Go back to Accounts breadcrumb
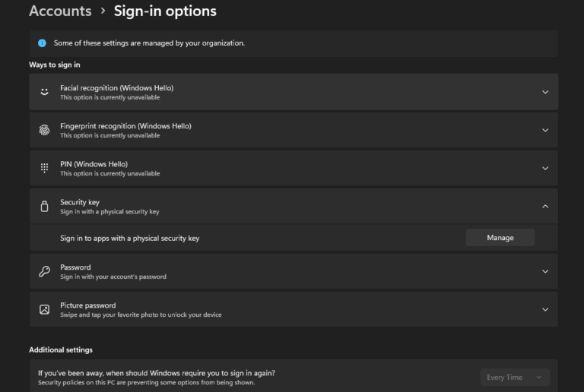584x392 pixels. pos(60,11)
